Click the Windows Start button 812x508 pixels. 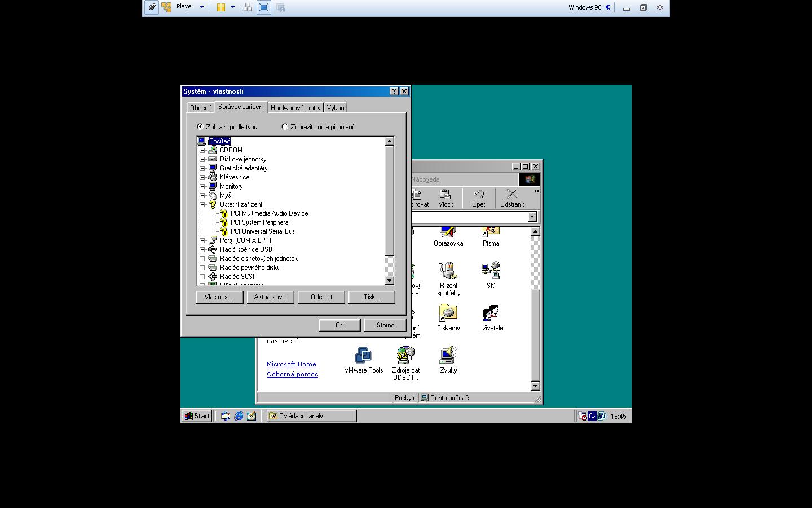196,416
